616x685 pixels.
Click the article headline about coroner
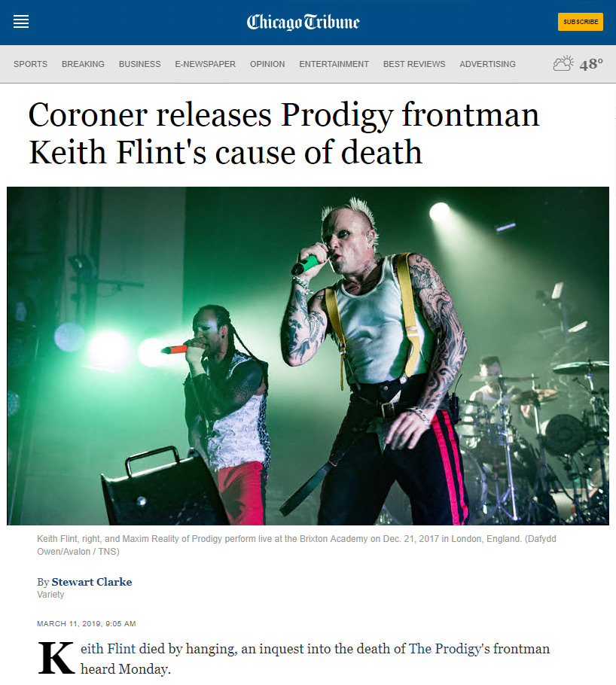coord(284,133)
